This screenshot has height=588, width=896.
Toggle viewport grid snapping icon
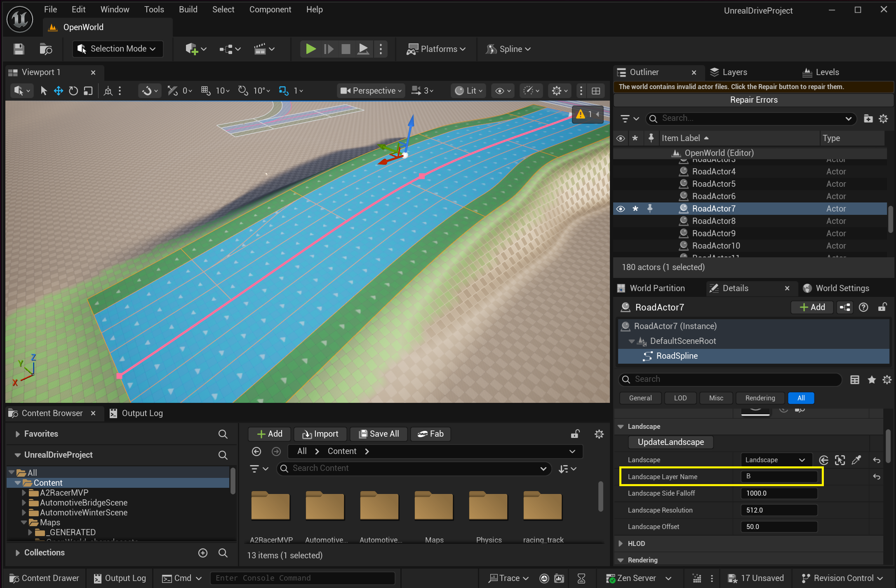[205, 90]
